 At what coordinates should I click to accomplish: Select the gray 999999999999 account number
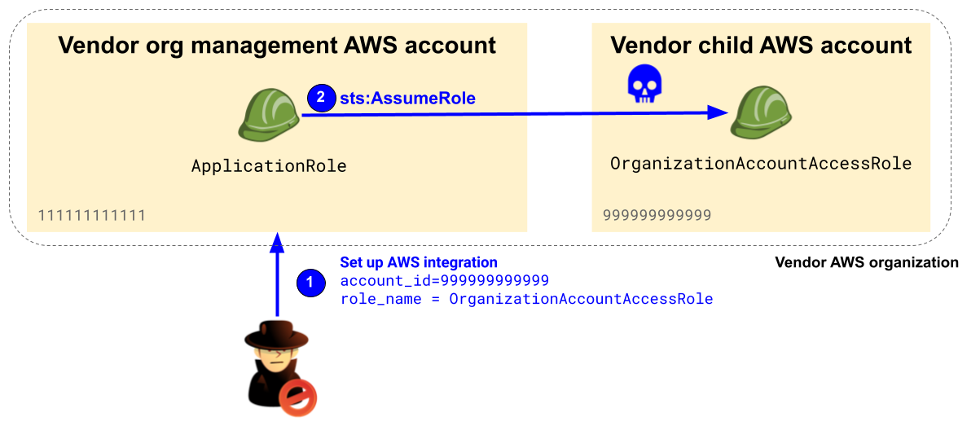point(657,216)
